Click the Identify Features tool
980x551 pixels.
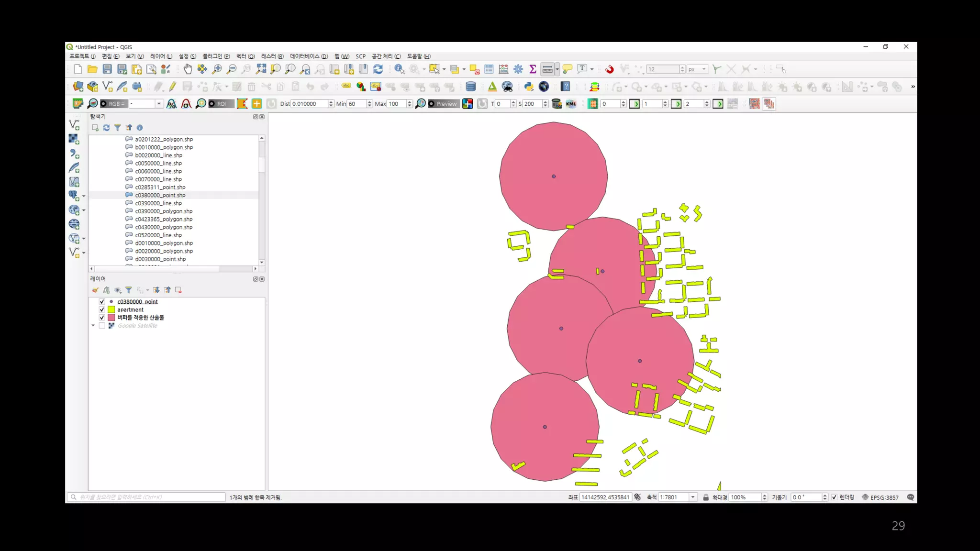399,69
